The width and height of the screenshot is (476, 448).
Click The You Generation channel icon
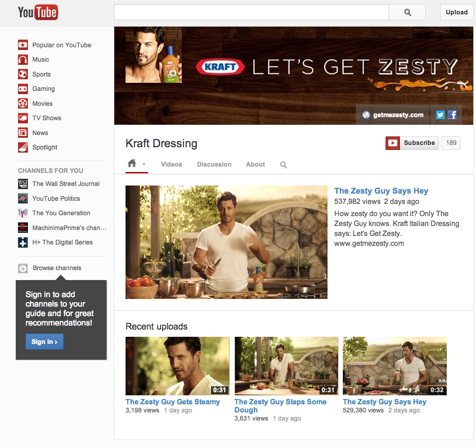pyautogui.click(x=23, y=213)
